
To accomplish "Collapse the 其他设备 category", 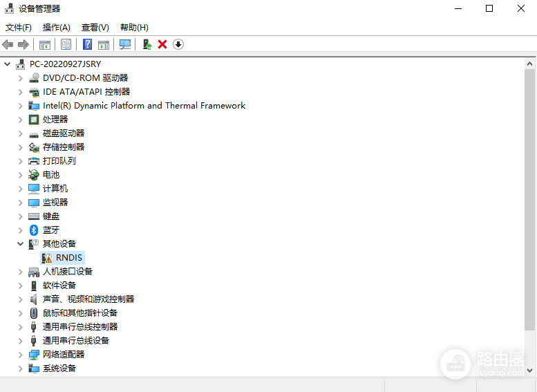I will 21,244.
